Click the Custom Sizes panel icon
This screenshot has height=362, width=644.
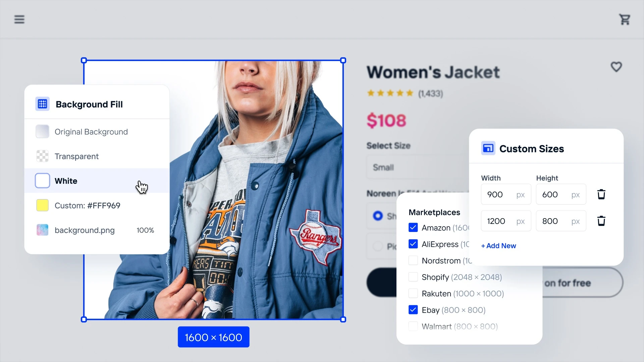click(488, 148)
